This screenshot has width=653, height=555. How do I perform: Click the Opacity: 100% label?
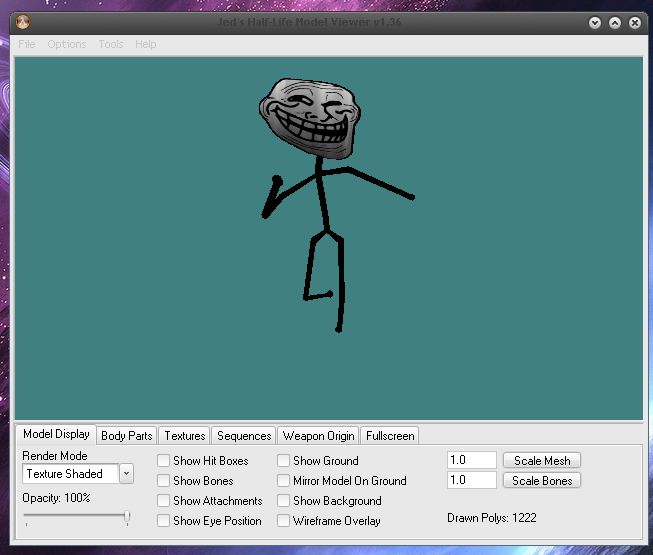click(x=56, y=498)
